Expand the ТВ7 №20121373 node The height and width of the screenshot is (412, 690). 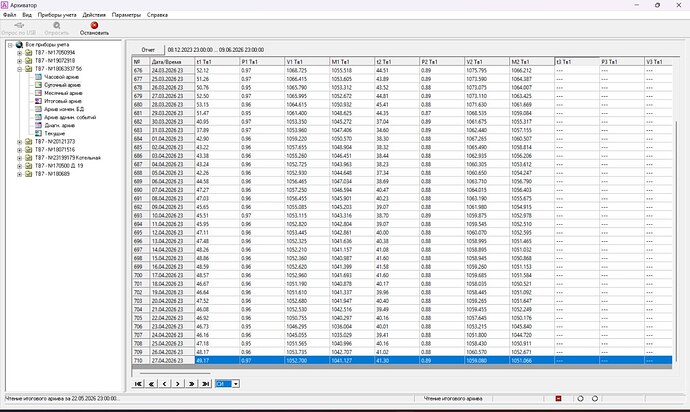19,142
